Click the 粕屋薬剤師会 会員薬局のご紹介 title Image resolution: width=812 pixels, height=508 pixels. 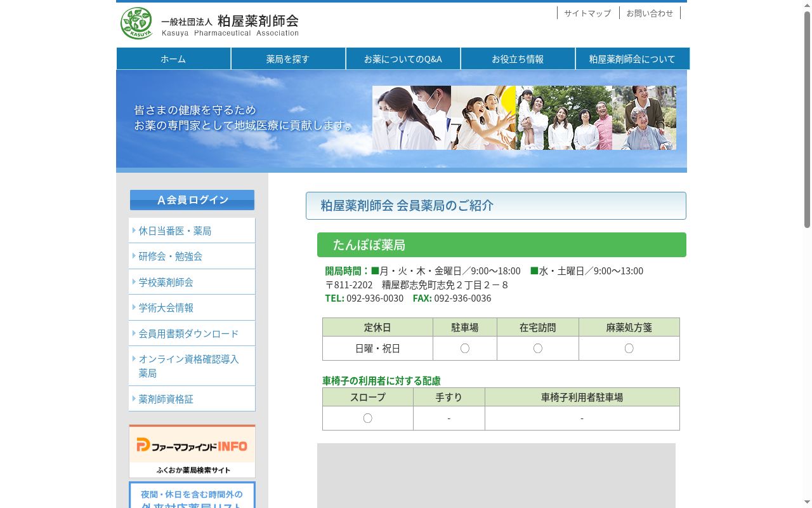tap(407, 206)
